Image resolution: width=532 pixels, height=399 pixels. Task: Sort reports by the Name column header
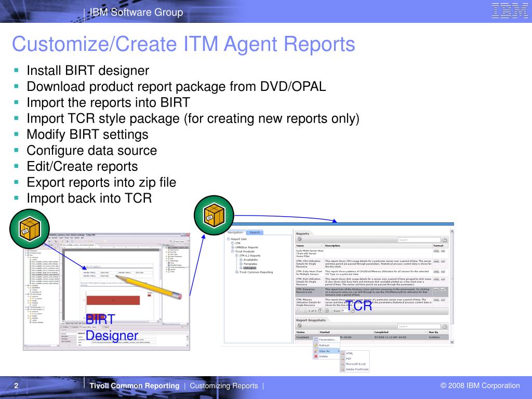(310, 246)
